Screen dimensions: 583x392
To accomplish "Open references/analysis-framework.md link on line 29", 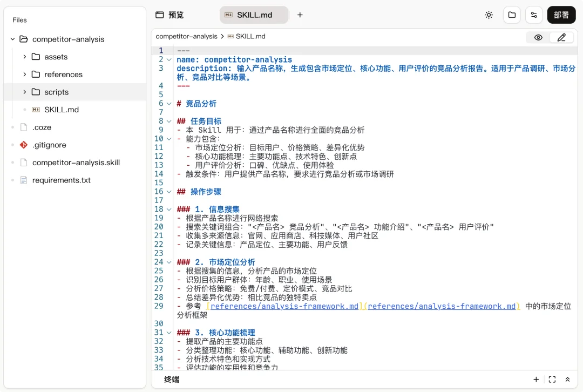I will pos(284,306).
